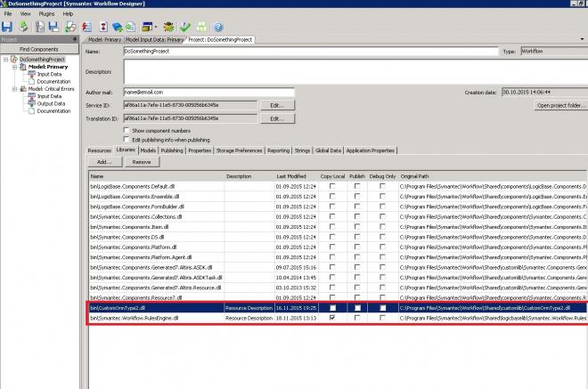Switch to Model: Primary document tab
Viewport: 588px width, 389px height.
coord(104,39)
